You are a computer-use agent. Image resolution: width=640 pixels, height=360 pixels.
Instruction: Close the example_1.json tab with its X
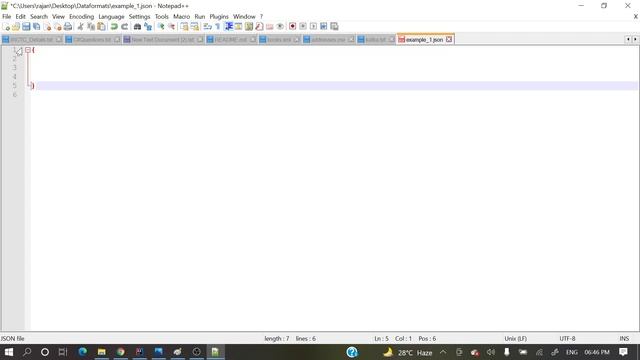(449, 40)
